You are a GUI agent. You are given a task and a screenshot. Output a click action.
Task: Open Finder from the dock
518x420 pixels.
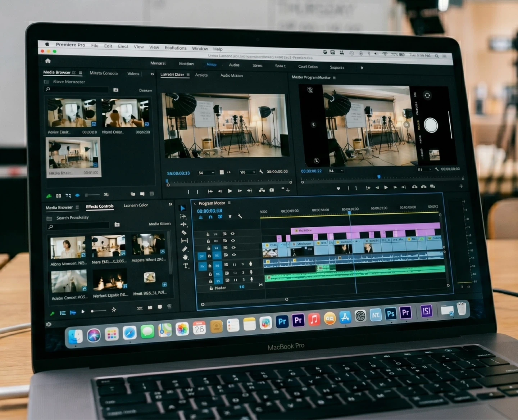pyautogui.click(x=76, y=336)
